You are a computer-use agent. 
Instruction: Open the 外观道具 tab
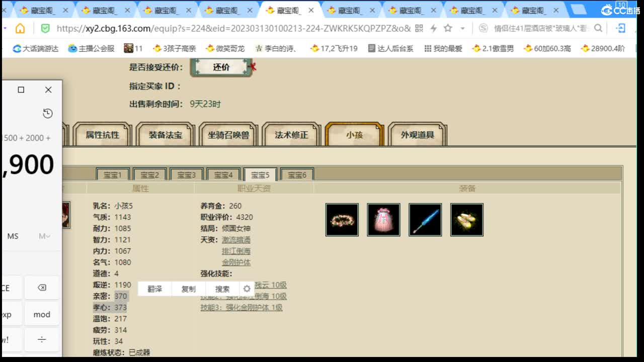tap(418, 135)
